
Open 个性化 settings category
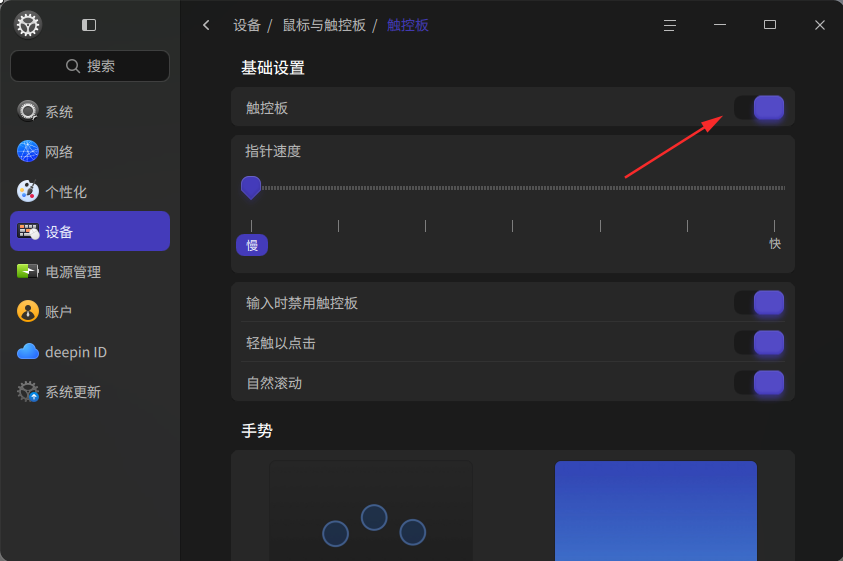tap(90, 191)
